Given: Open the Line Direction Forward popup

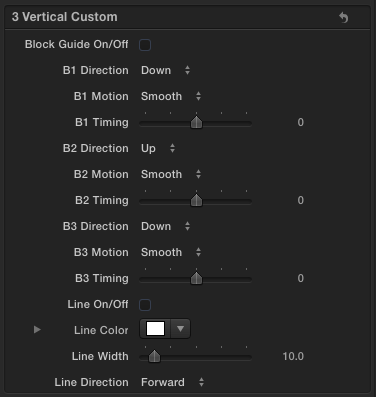Looking at the screenshot, I should 173,382.
